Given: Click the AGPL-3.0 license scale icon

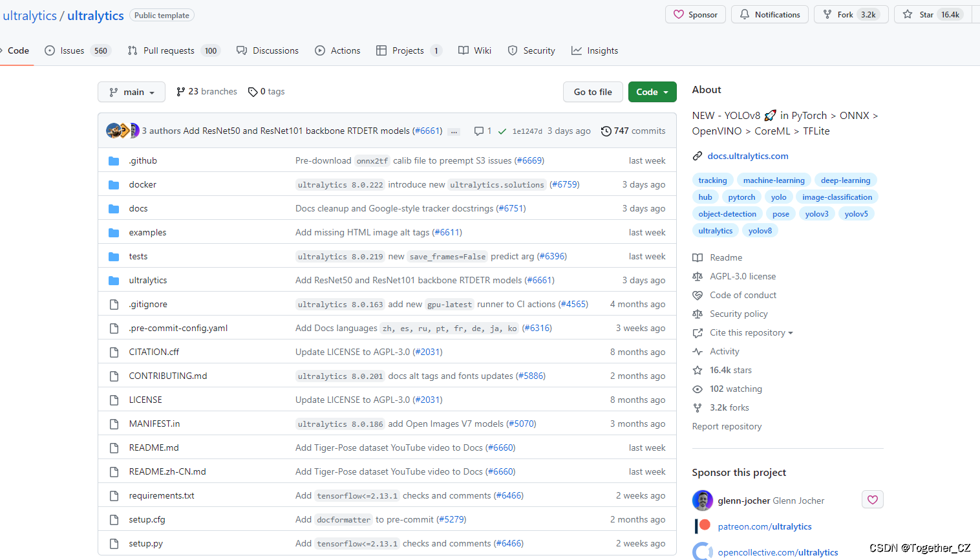Looking at the screenshot, I should click(698, 276).
